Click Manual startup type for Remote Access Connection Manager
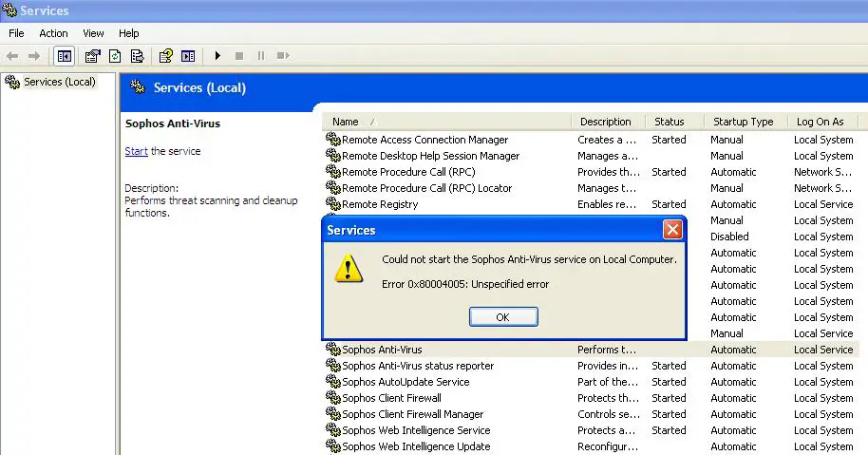This screenshot has height=455, width=868. pyautogui.click(x=726, y=140)
